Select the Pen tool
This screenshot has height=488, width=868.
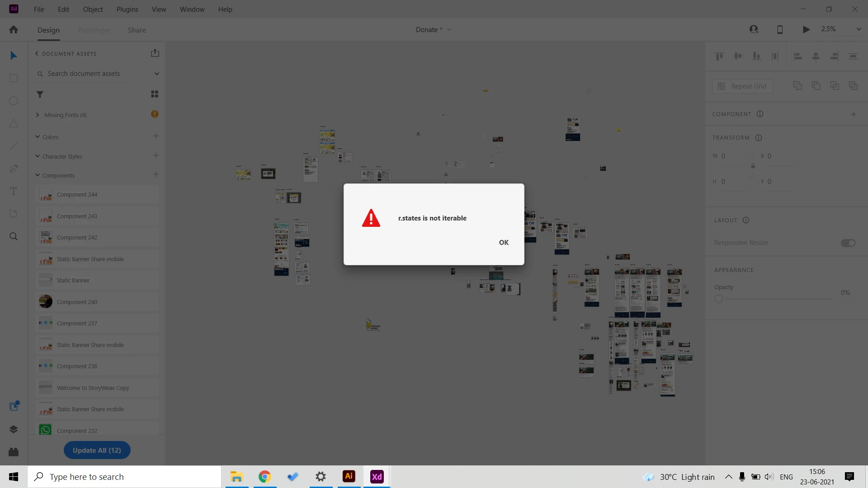[x=14, y=168]
